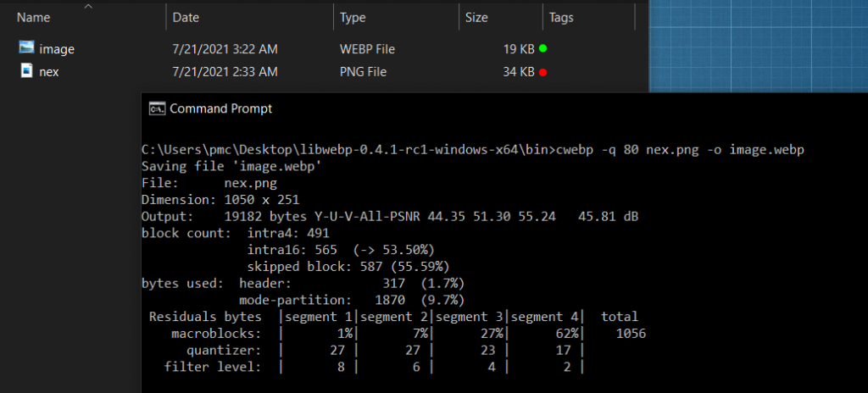Click the WEBP File type cell
This screenshot has width=868, height=393.
coord(367,49)
